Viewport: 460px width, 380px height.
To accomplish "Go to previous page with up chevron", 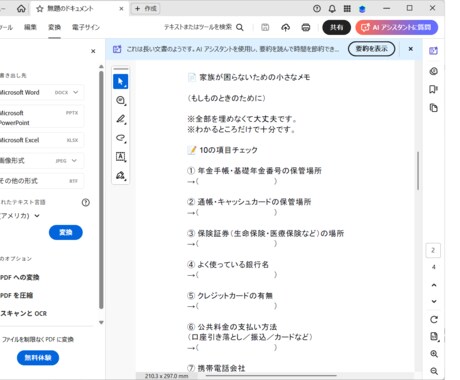I will coord(434,285).
